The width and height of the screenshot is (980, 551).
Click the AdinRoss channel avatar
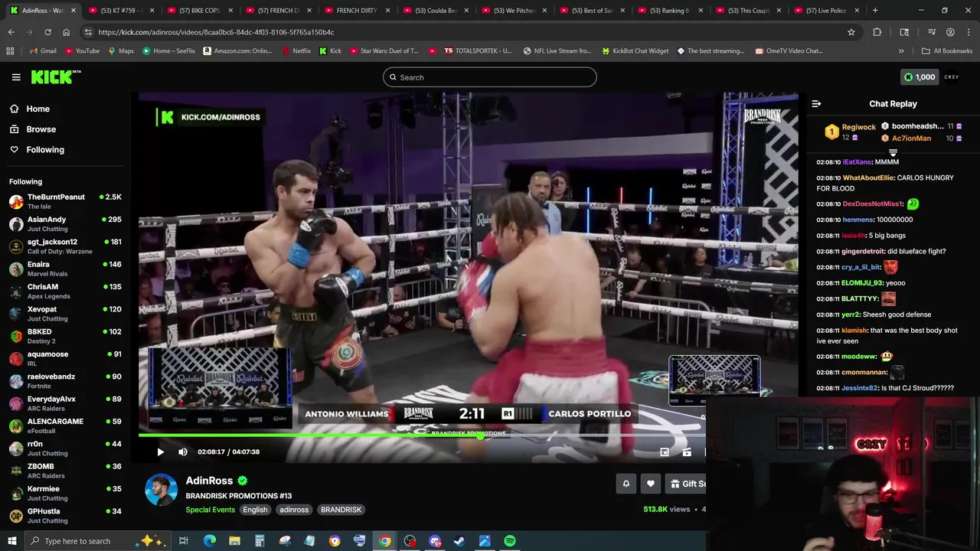(x=161, y=490)
